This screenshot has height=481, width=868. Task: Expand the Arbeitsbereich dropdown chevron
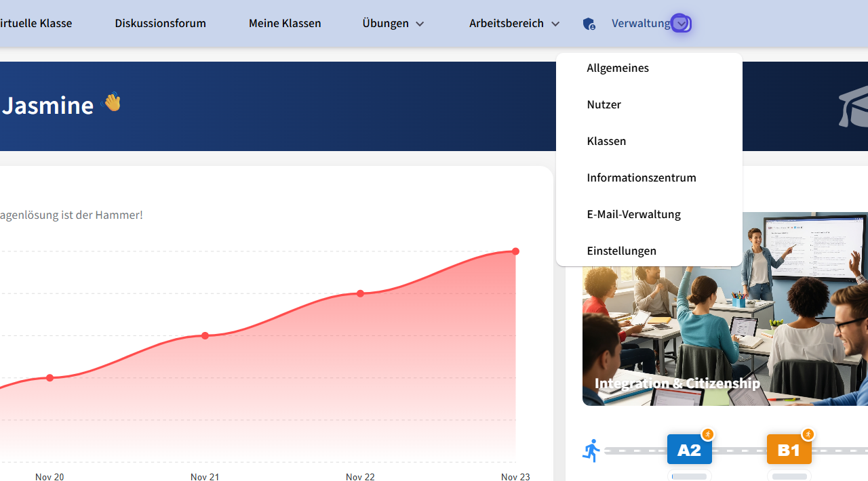tap(555, 24)
